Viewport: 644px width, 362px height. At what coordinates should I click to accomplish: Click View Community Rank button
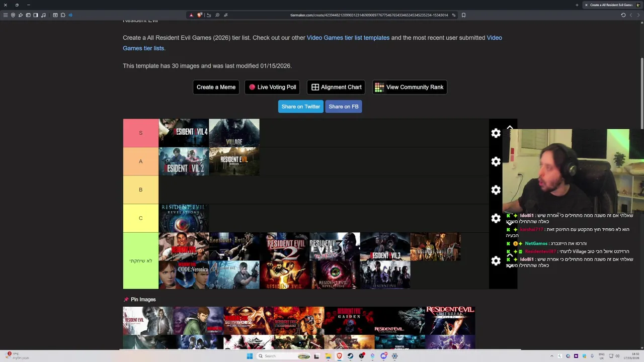[x=410, y=87]
